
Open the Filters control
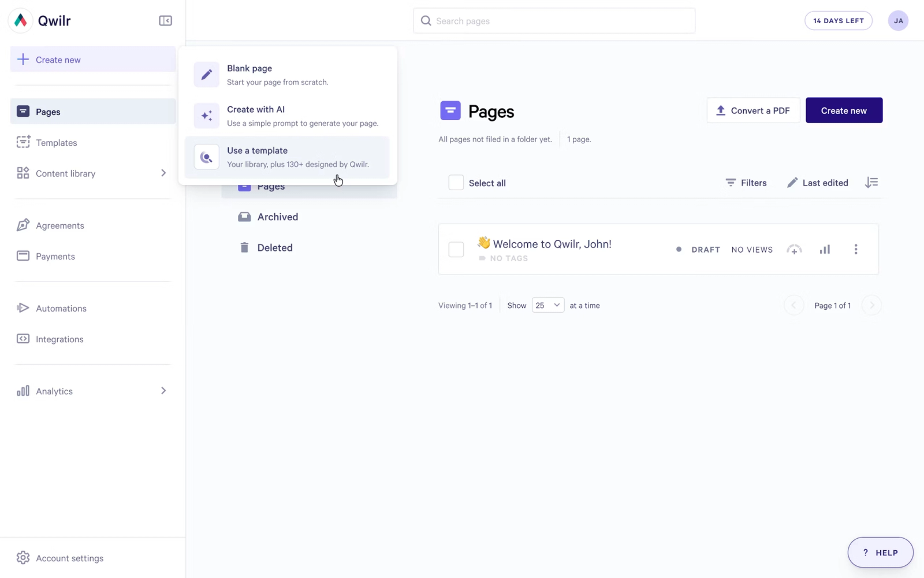(746, 183)
